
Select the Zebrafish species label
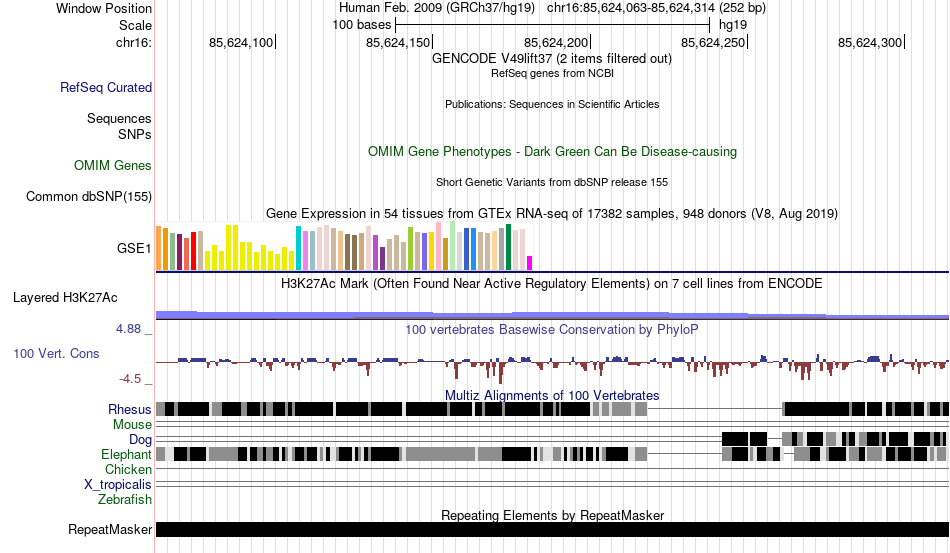click(125, 500)
